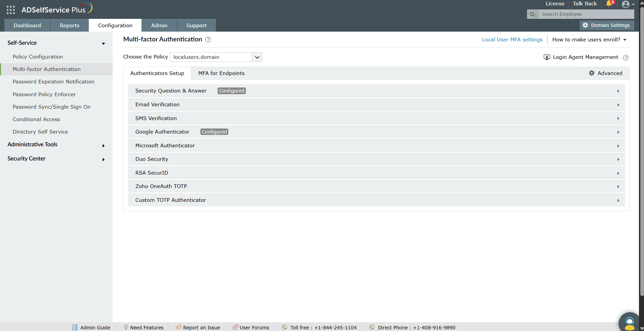Click the Google Authenticator Configured badge
The image size is (644, 331).
(x=214, y=132)
